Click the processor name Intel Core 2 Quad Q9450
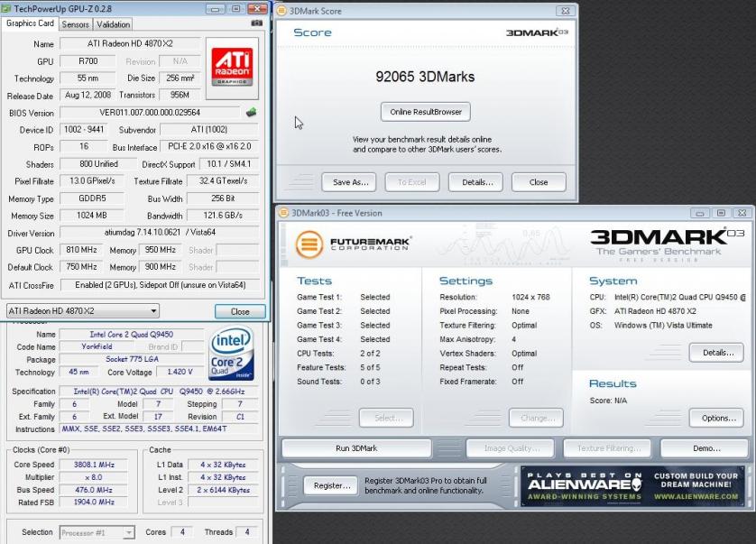Screen dimensions: 756x544 pos(131,334)
